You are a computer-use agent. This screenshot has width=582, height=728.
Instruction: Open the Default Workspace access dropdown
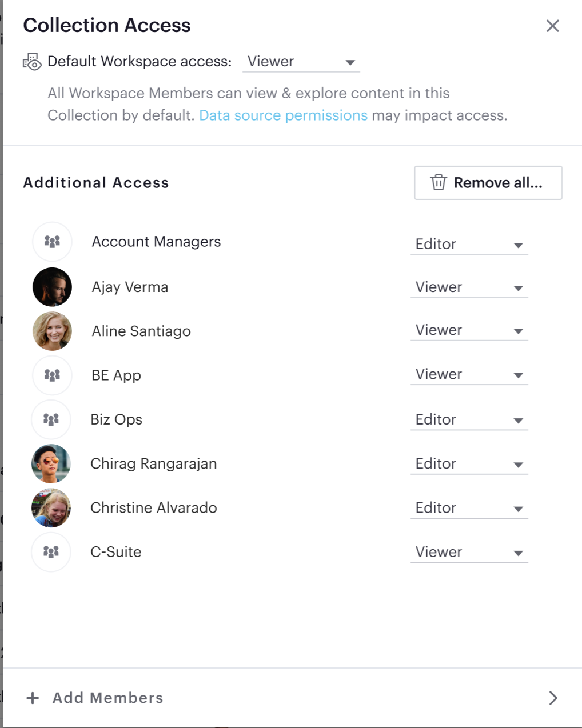click(301, 62)
